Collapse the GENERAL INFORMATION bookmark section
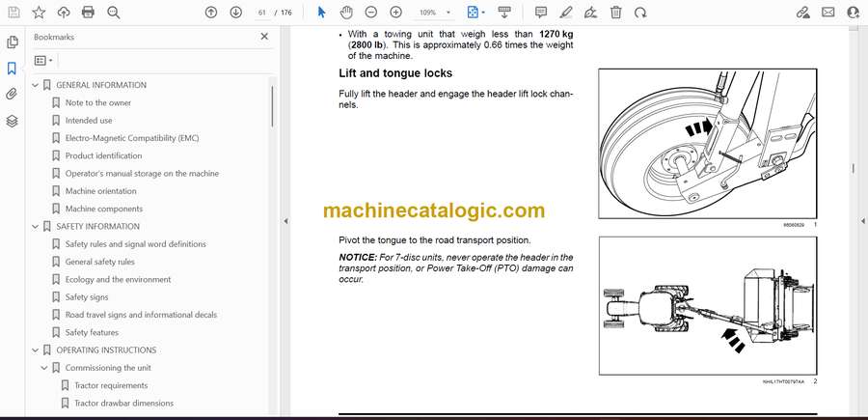This screenshot has height=420, width=868. tap(36, 85)
